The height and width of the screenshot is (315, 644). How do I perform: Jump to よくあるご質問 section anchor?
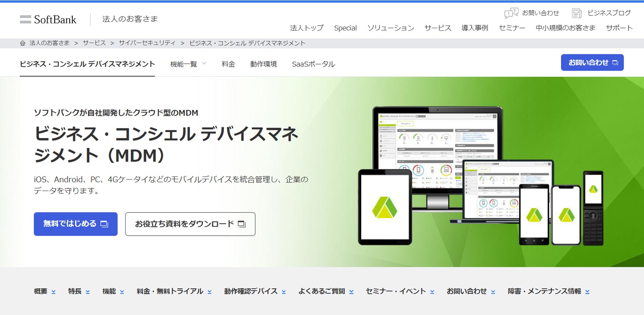326,291
